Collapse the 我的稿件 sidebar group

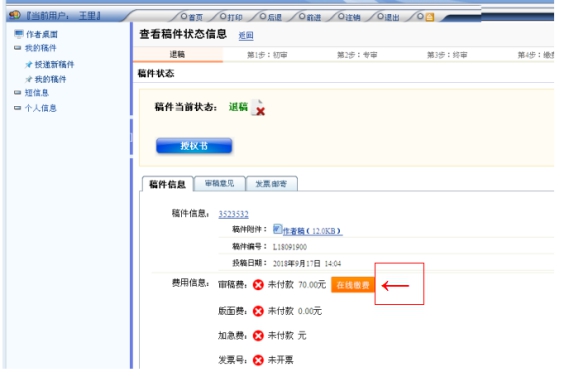point(17,48)
